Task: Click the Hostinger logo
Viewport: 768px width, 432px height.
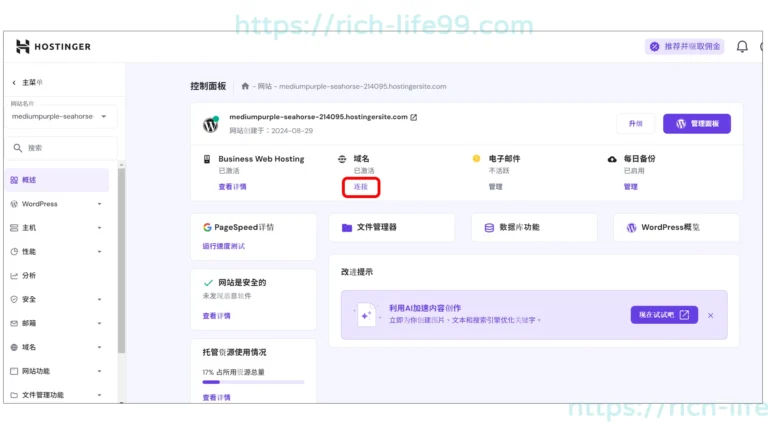Action: pyautogui.click(x=53, y=47)
